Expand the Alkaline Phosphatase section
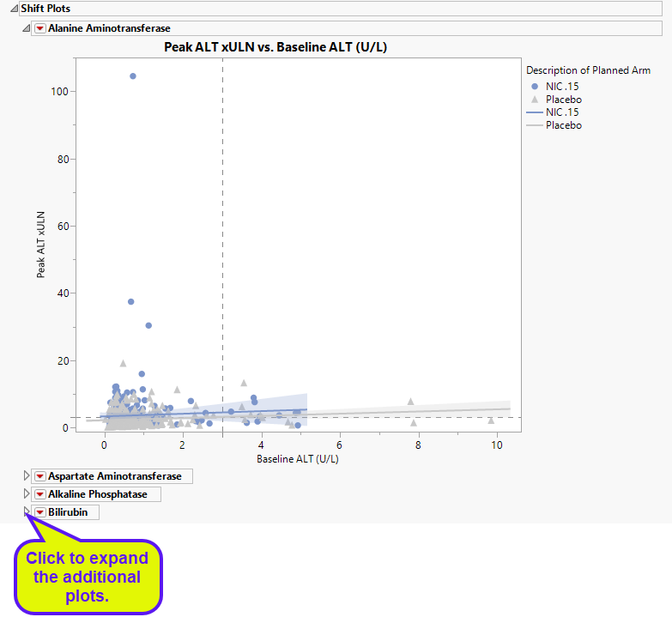672x617 pixels. pos(26,493)
